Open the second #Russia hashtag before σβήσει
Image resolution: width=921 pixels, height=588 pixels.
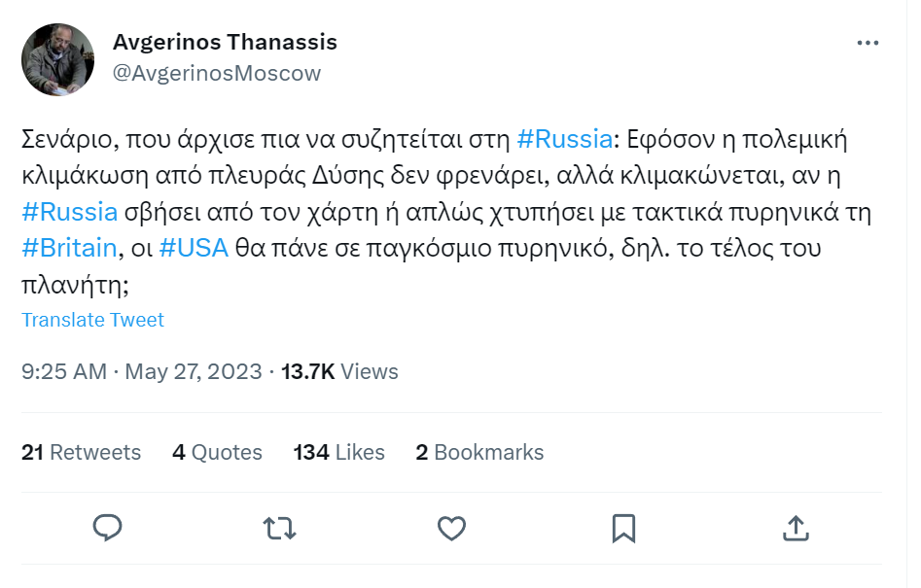click(70, 212)
